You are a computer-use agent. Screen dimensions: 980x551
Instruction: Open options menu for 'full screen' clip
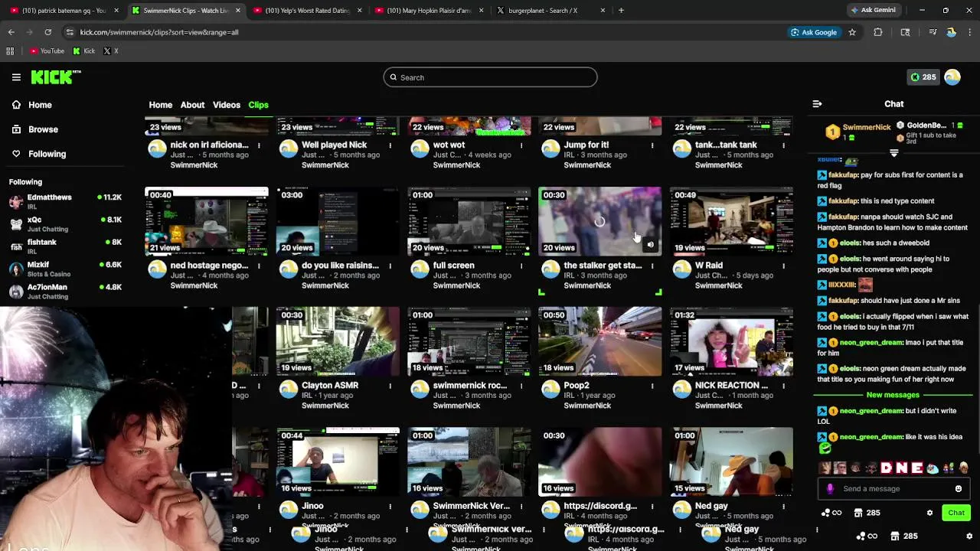521,266
